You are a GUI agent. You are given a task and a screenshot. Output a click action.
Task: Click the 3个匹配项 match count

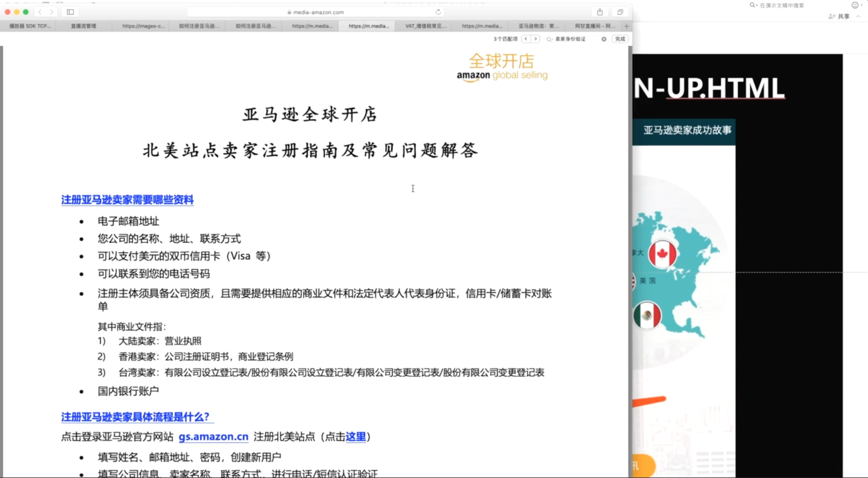coord(506,39)
